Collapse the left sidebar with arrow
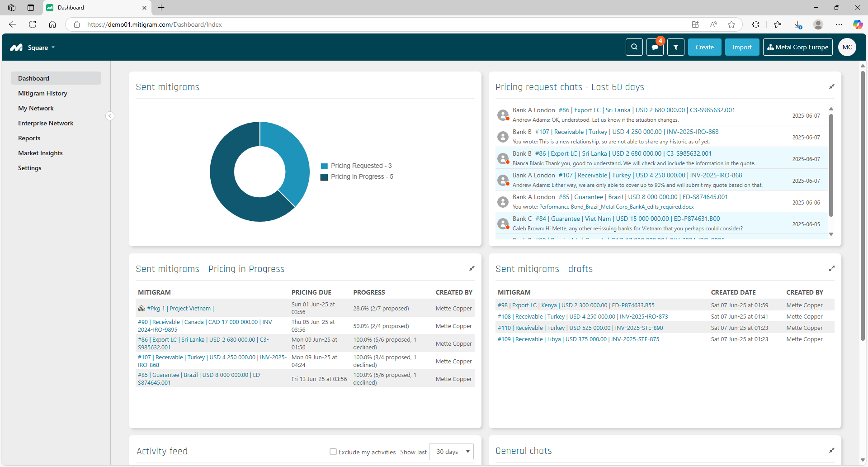This screenshot has width=868, height=467. (x=110, y=116)
